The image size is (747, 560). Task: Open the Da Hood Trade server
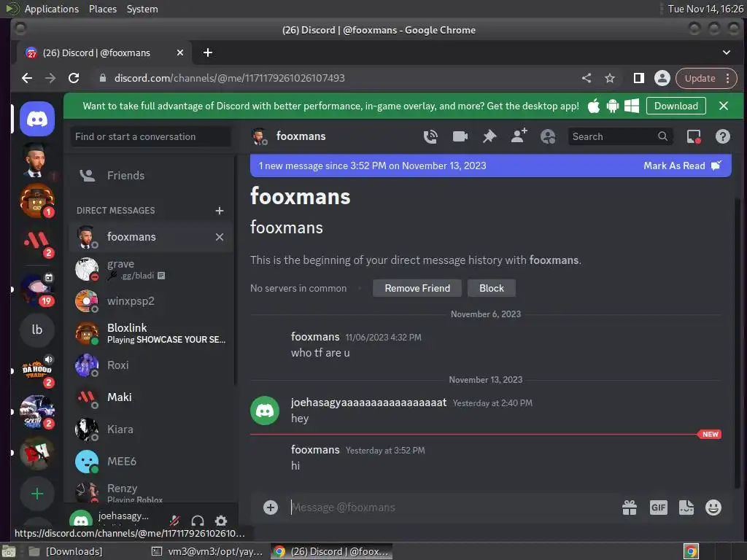coord(36,370)
